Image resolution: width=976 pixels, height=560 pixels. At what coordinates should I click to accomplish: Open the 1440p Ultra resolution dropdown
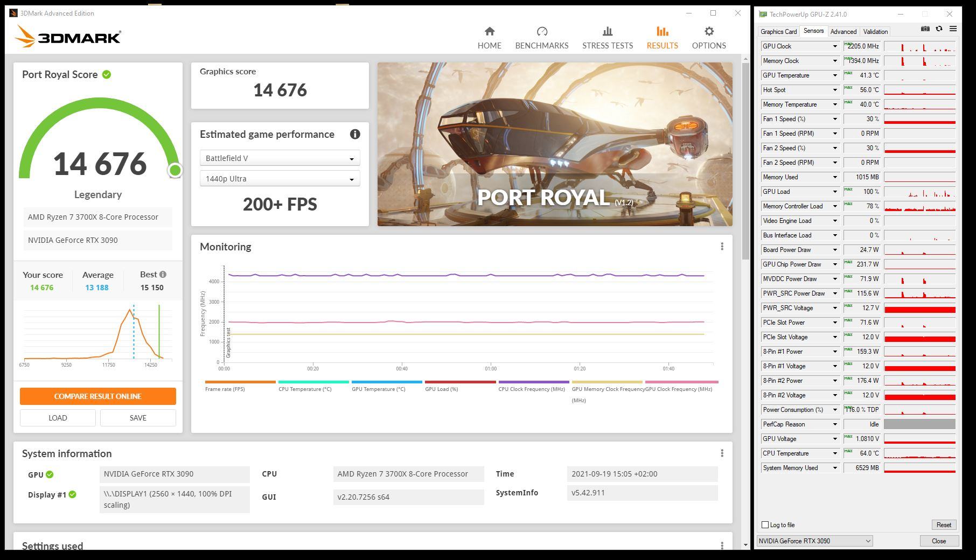[280, 179]
